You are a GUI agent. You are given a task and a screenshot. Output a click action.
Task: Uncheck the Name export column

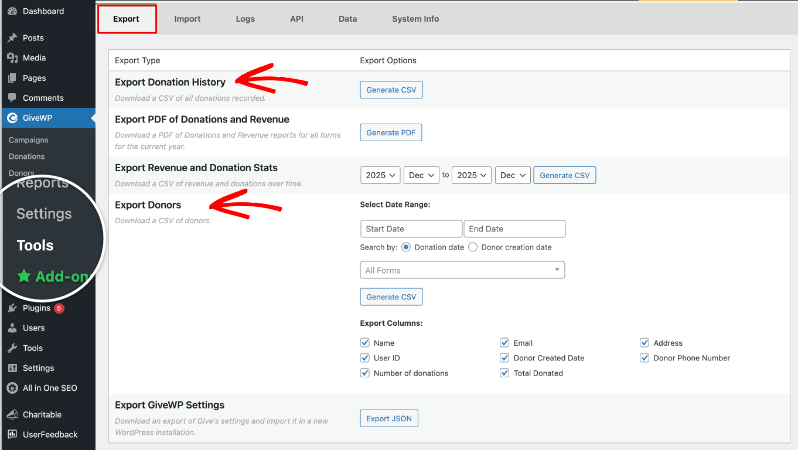pyautogui.click(x=365, y=343)
